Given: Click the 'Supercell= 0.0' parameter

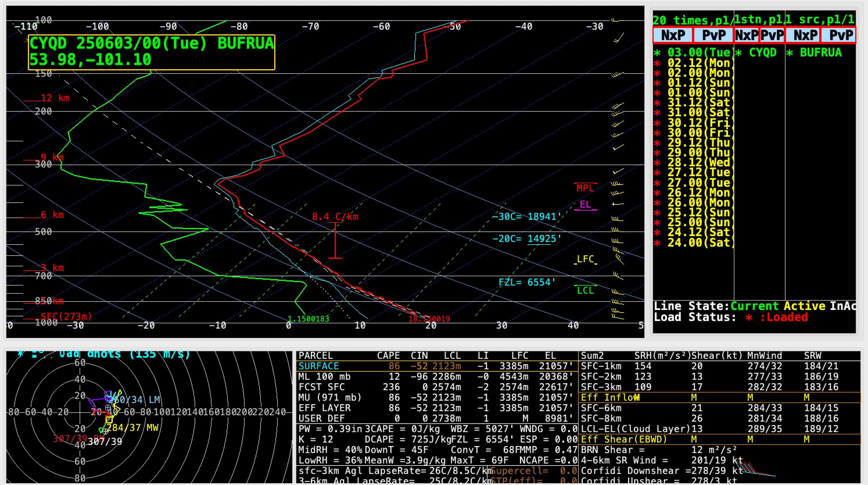Looking at the screenshot, I should pyautogui.click(x=534, y=470).
